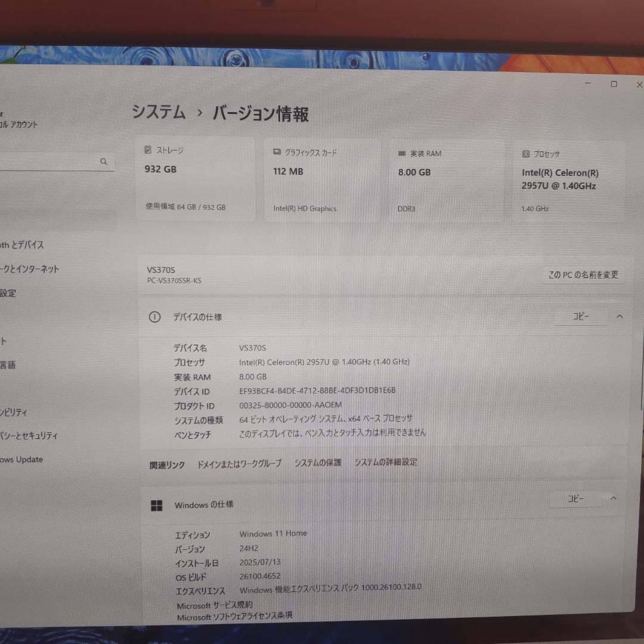Click the RAM icon on the 8.00 GB card
644x644 pixels.
(401, 153)
